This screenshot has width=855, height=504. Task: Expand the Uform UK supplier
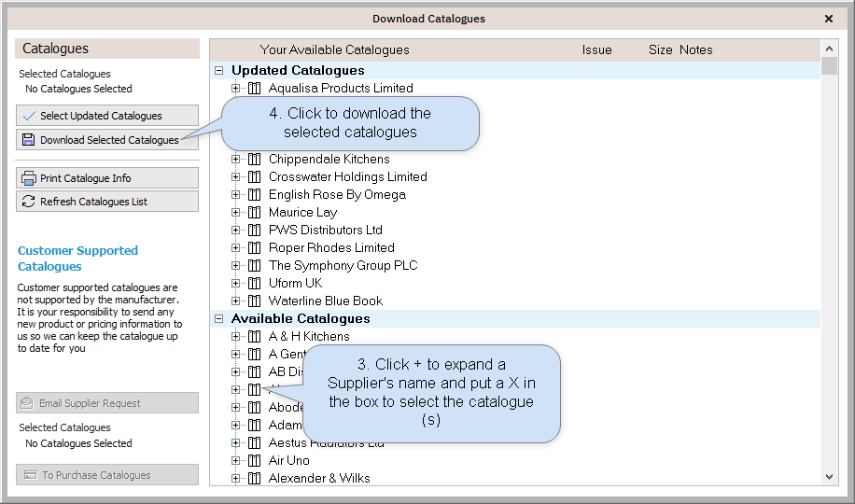[x=235, y=283]
